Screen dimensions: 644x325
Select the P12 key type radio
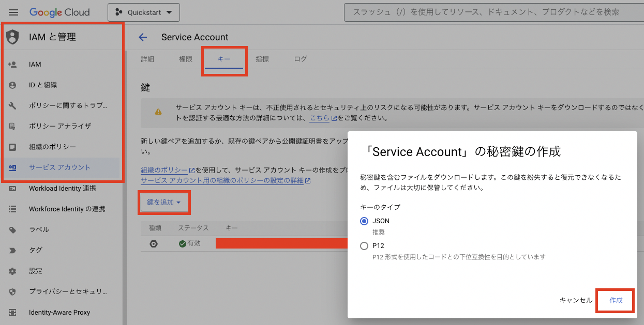(364, 246)
